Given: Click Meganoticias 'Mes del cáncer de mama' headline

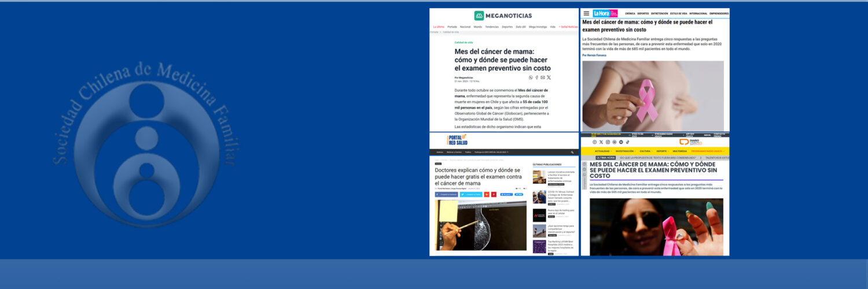Looking at the screenshot, I should tap(502, 60).
